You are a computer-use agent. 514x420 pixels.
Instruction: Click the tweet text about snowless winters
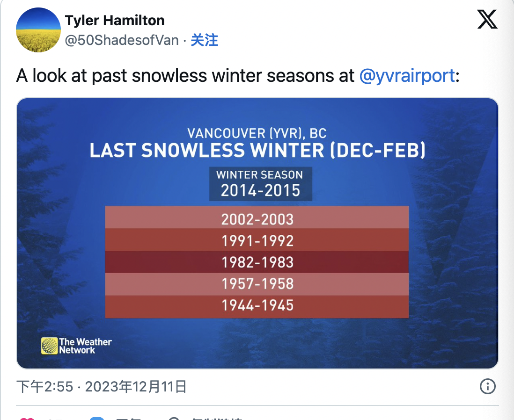pos(238,76)
